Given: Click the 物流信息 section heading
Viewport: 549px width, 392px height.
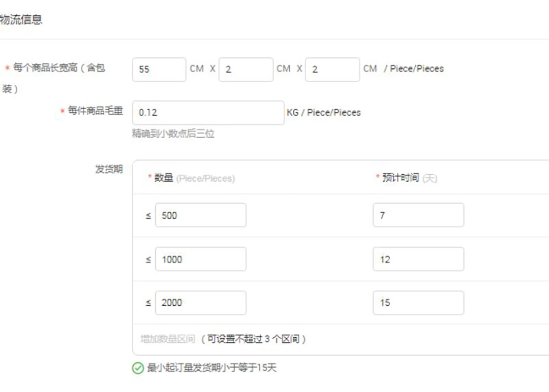Looking at the screenshot, I should tap(21, 20).
